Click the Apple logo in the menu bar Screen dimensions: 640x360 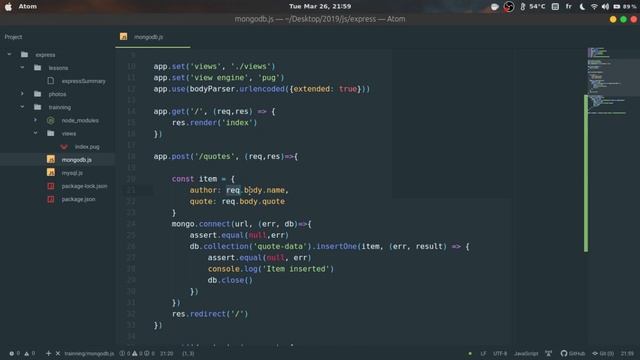[x=8, y=7]
